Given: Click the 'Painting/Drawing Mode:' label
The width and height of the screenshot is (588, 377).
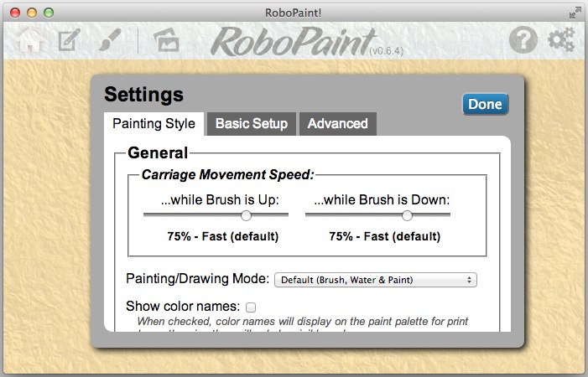Looking at the screenshot, I should pyautogui.click(x=198, y=278).
